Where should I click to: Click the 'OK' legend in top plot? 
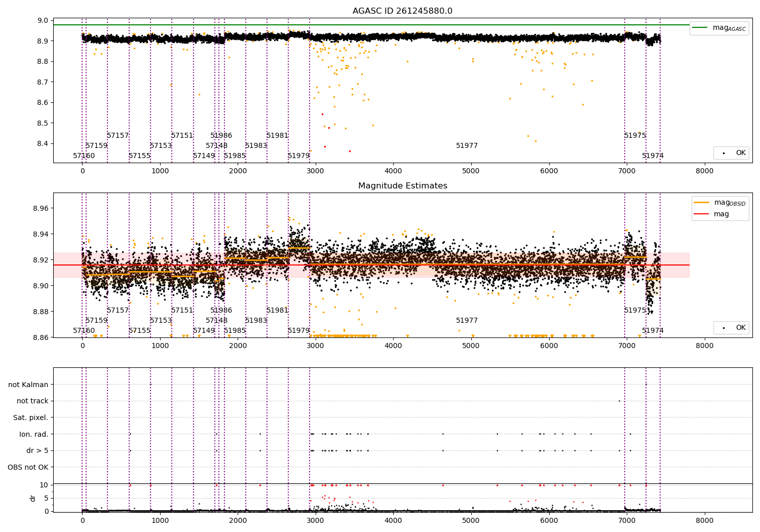coord(732,153)
